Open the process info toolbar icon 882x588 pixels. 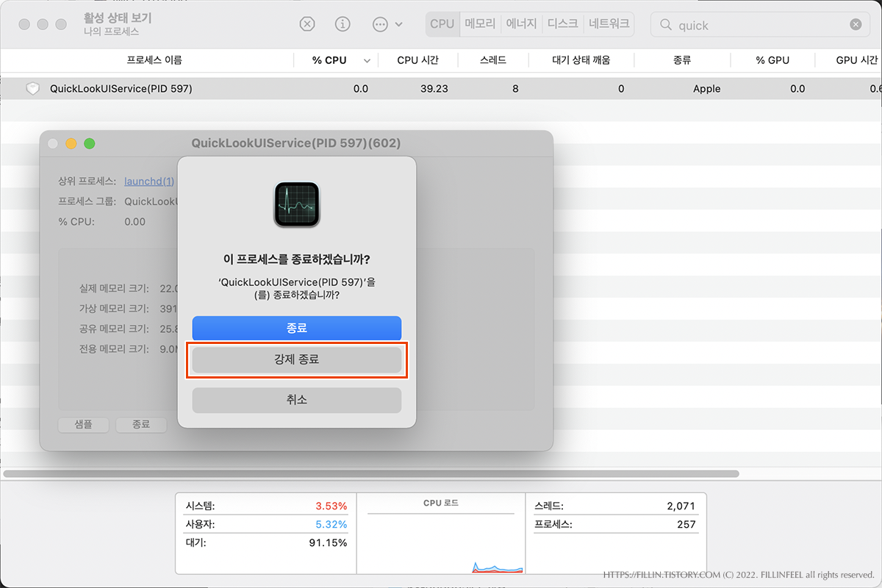343,24
